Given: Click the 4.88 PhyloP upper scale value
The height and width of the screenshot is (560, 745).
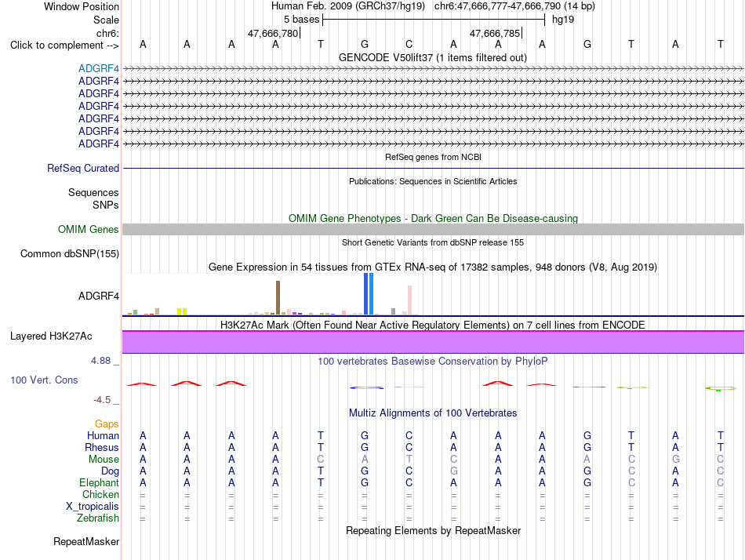Looking at the screenshot, I should (100, 361).
